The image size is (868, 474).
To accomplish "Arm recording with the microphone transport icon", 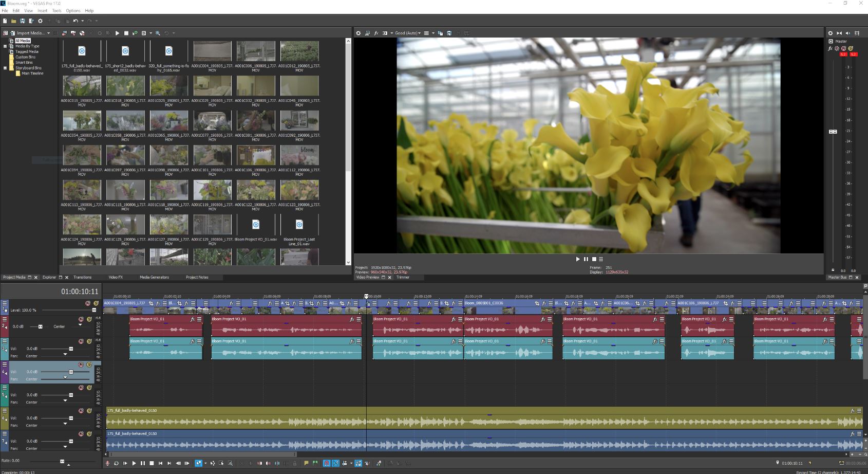I will (x=108, y=463).
